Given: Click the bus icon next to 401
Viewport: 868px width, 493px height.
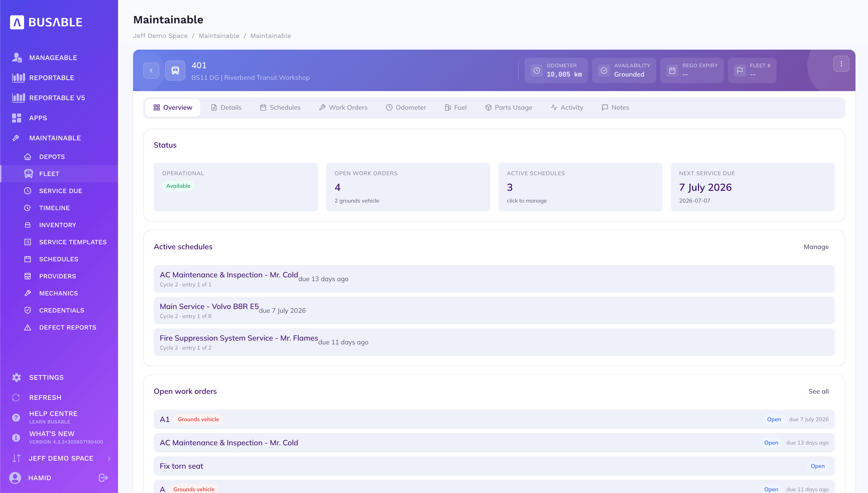Looking at the screenshot, I should (175, 71).
